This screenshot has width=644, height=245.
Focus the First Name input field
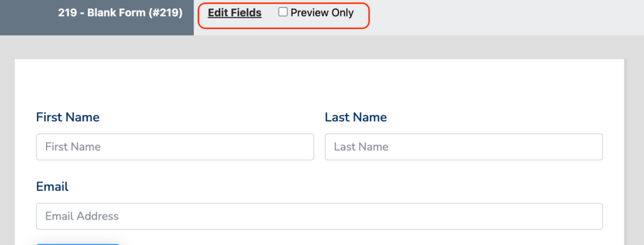pyautogui.click(x=175, y=147)
